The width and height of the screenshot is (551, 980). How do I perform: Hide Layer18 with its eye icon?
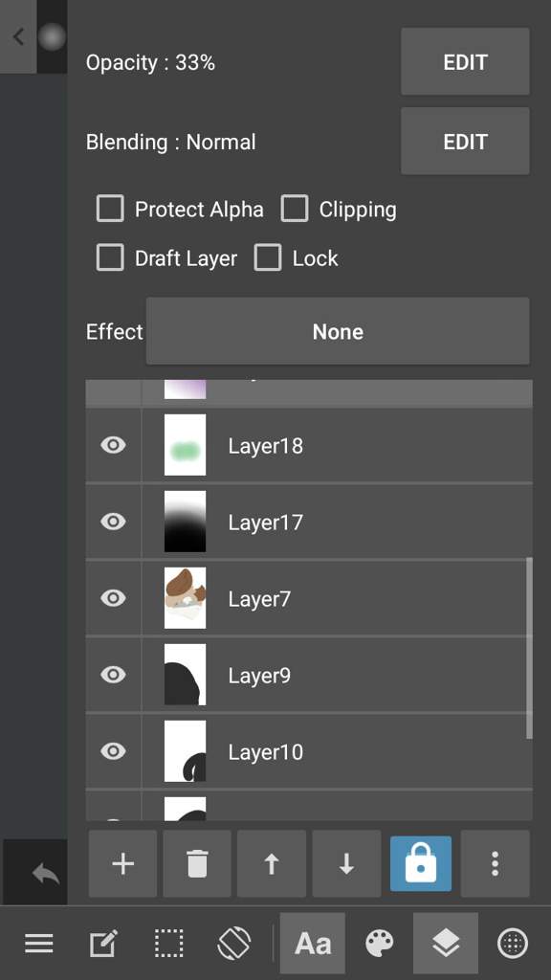pos(113,445)
